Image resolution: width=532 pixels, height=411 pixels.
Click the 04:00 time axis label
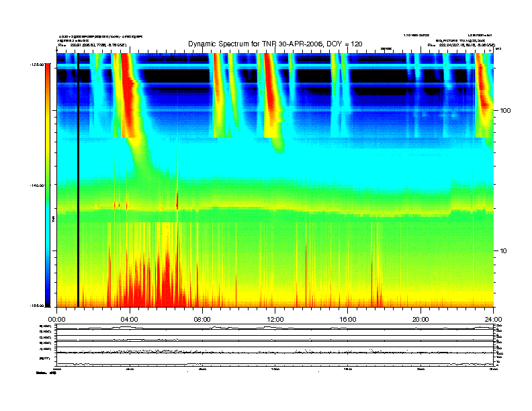pos(130,320)
